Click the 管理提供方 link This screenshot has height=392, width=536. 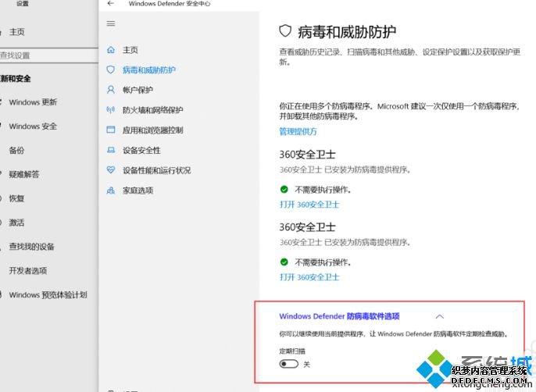point(298,132)
